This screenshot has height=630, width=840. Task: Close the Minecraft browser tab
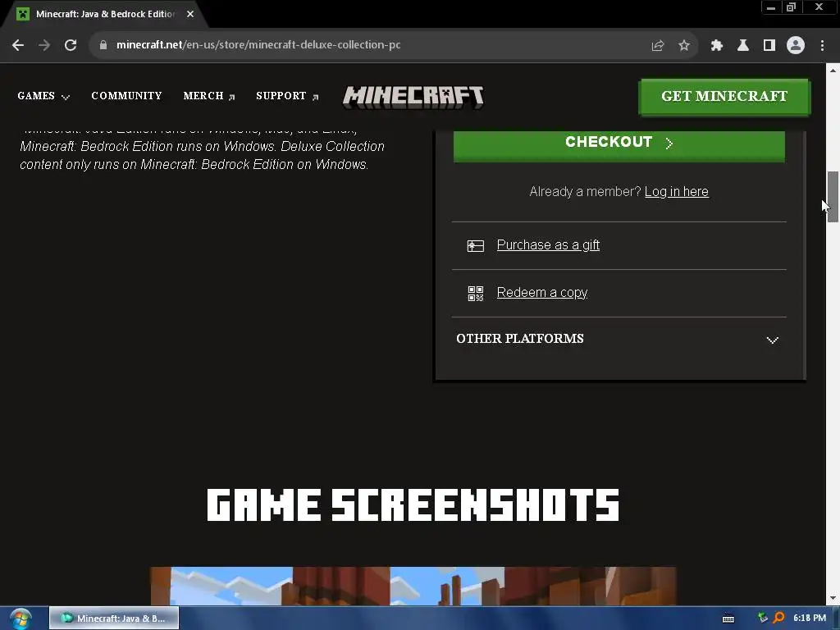point(190,14)
